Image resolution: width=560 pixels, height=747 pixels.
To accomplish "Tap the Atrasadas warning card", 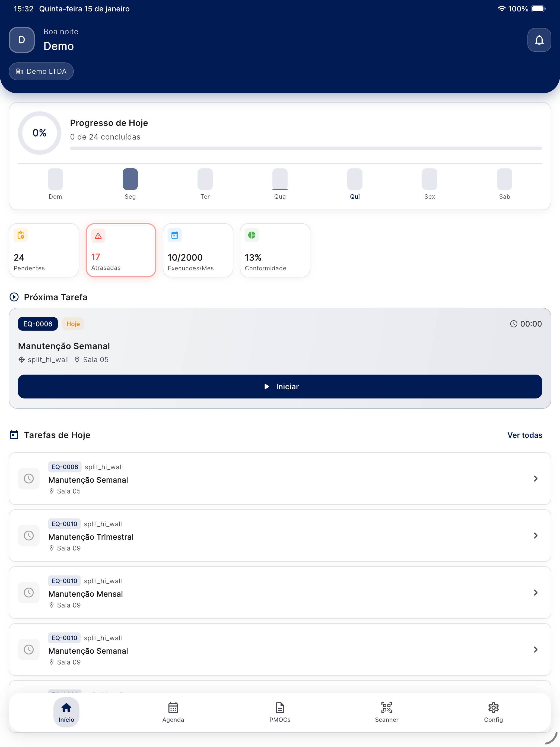I will coord(121,250).
